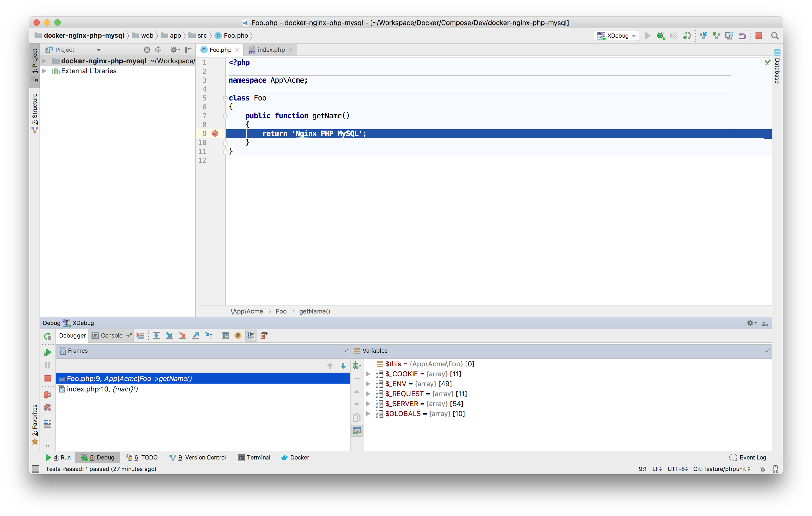The height and width of the screenshot is (516, 812).
Task: Expand External Libraries in the Project tree
Action: tap(45, 71)
